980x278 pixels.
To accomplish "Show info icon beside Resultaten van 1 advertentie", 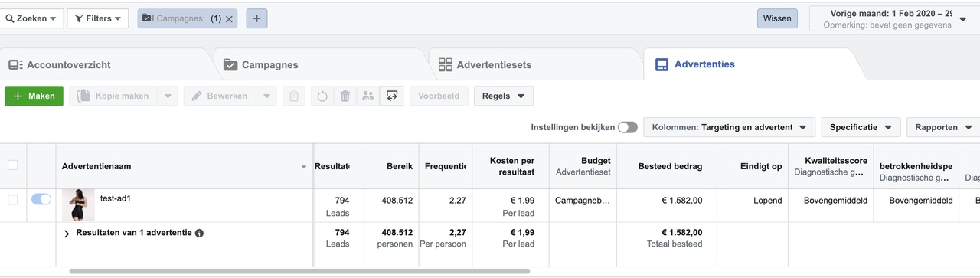I will (x=199, y=233).
